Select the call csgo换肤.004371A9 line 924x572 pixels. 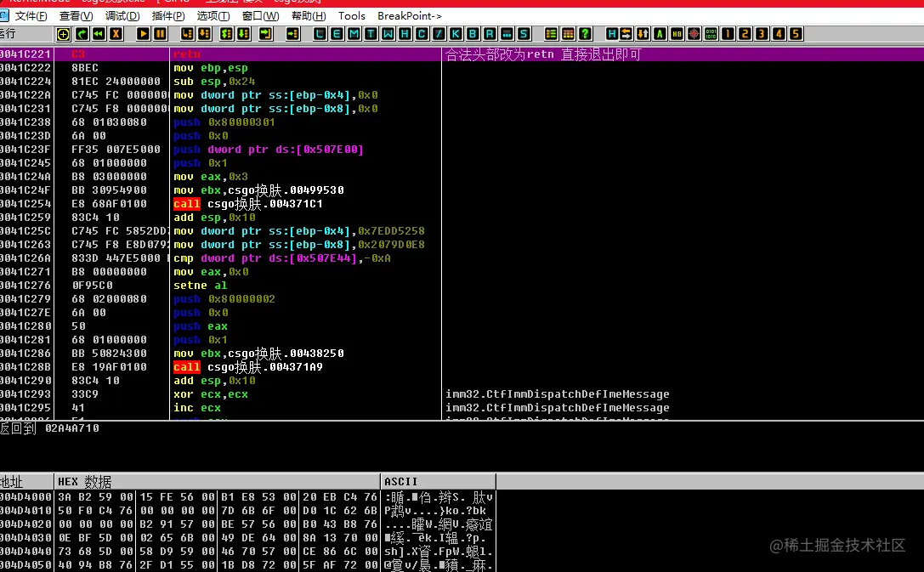(247, 367)
